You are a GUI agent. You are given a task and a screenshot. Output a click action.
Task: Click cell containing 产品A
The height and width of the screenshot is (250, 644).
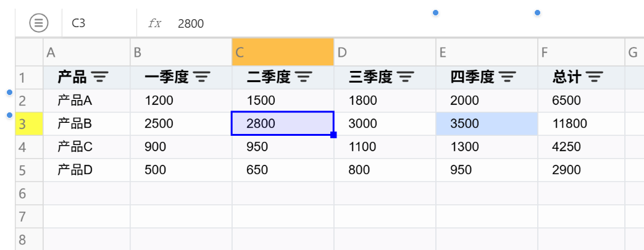pyautogui.click(x=86, y=101)
